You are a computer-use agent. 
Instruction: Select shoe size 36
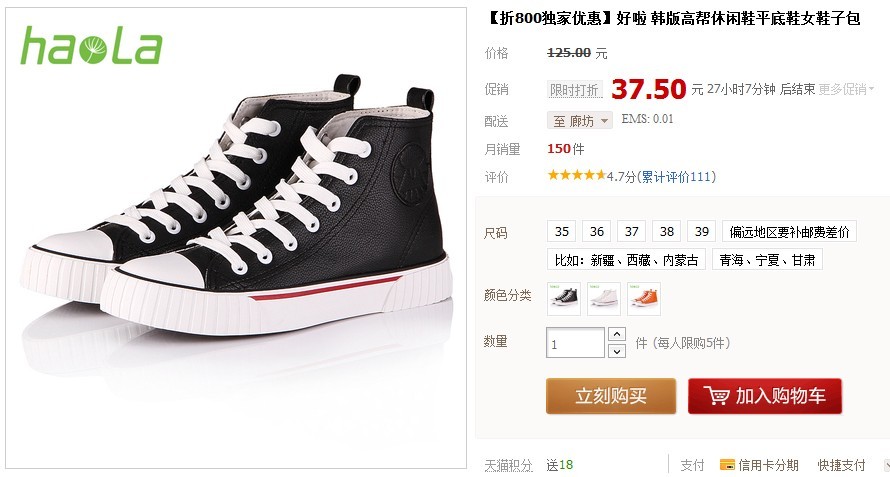tap(597, 232)
